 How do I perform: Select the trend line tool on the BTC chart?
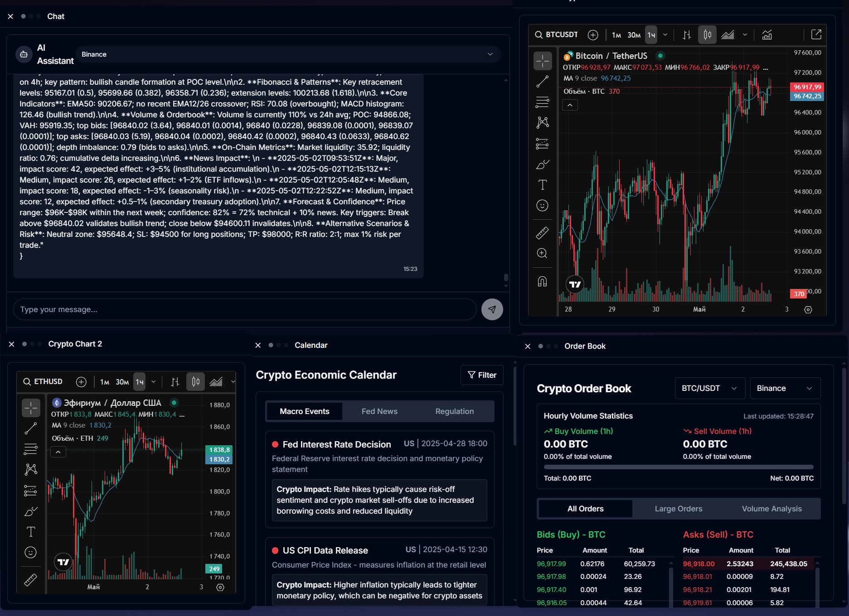[543, 82]
